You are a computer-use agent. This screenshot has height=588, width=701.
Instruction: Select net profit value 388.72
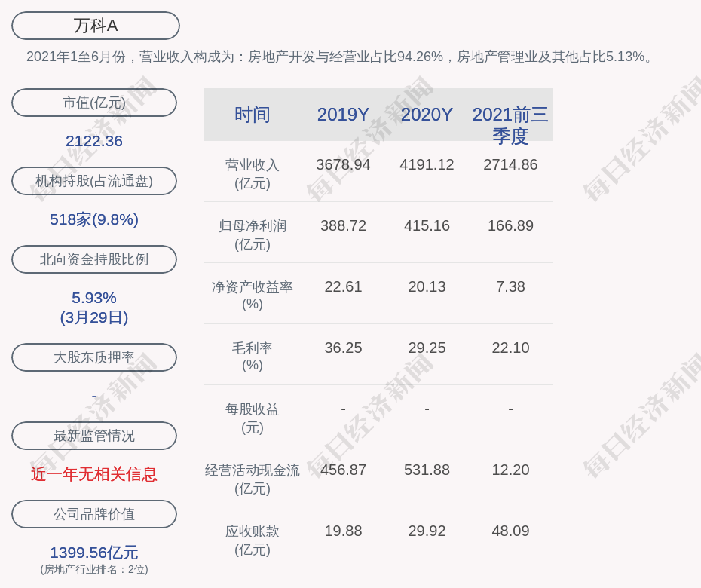[344, 226]
